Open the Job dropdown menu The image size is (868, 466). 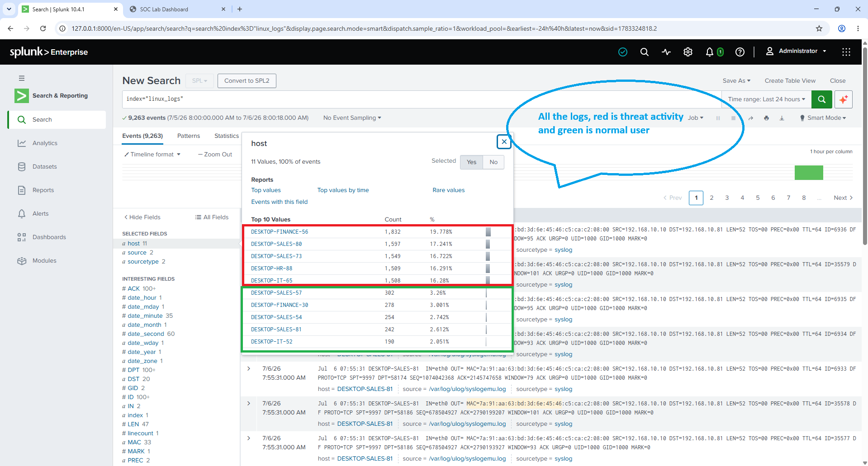point(696,118)
